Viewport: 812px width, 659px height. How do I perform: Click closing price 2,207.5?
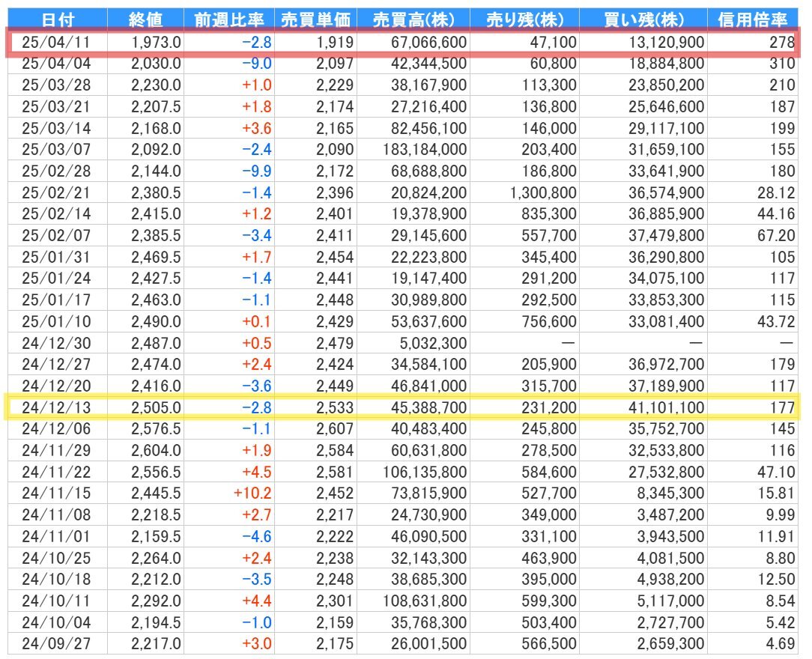tap(156, 106)
